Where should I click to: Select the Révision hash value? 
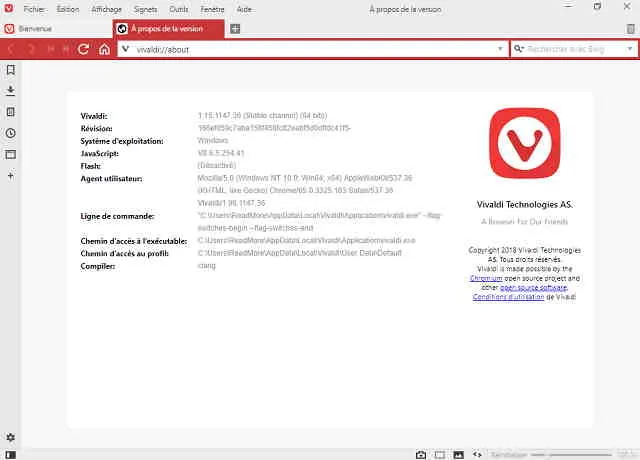point(274,128)
